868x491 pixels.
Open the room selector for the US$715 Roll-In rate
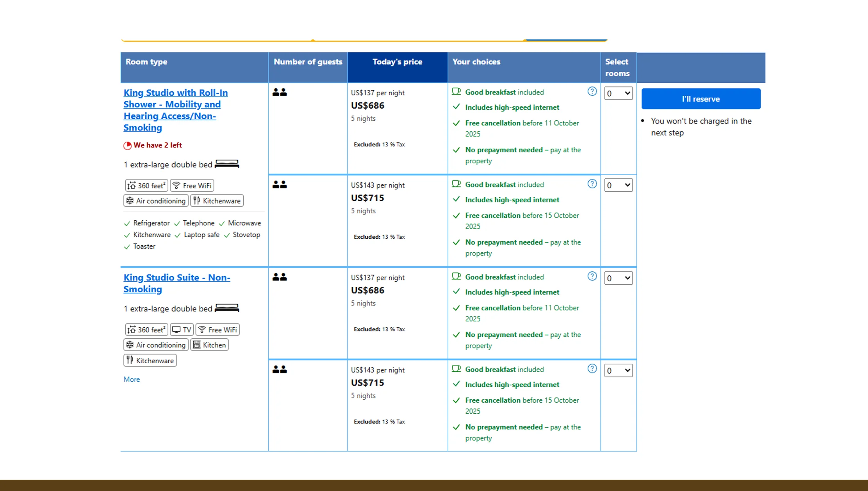[x=618, y=185]
